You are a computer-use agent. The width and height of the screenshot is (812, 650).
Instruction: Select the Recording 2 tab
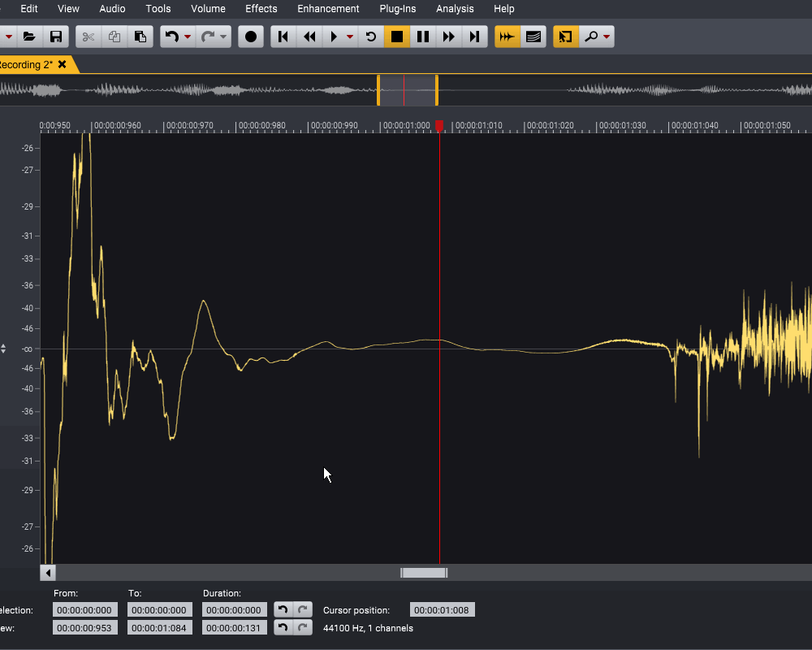(26, 65)
